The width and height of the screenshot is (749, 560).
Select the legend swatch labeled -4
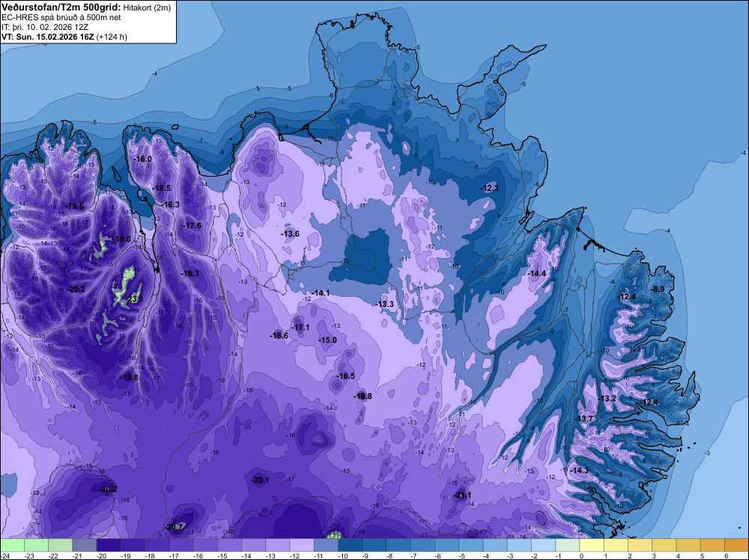pyautogui.click(x=495, y=545)
